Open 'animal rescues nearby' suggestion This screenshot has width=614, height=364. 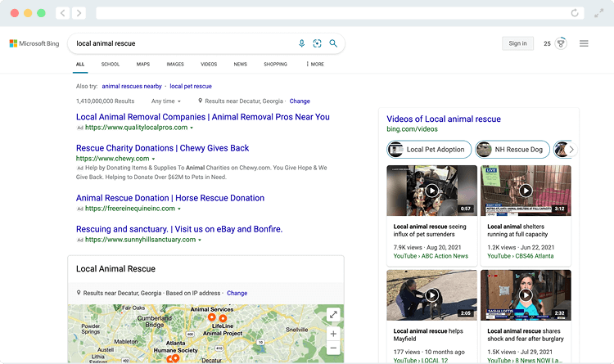(132, 86)
